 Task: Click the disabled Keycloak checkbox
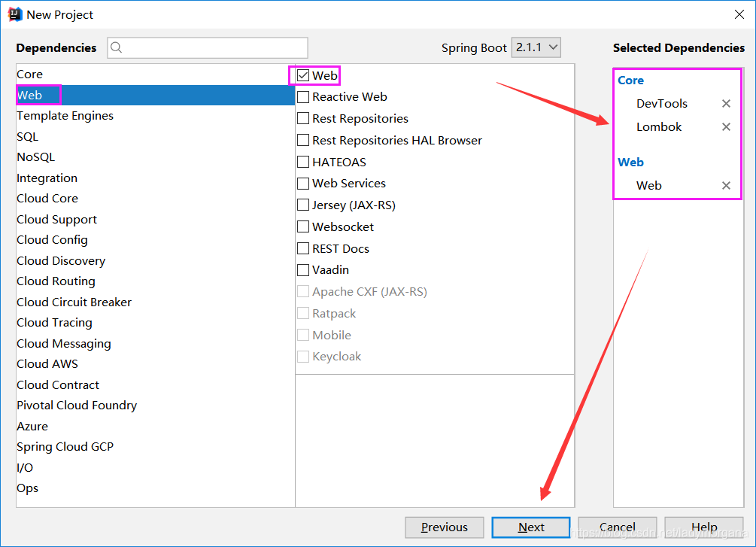303,357
